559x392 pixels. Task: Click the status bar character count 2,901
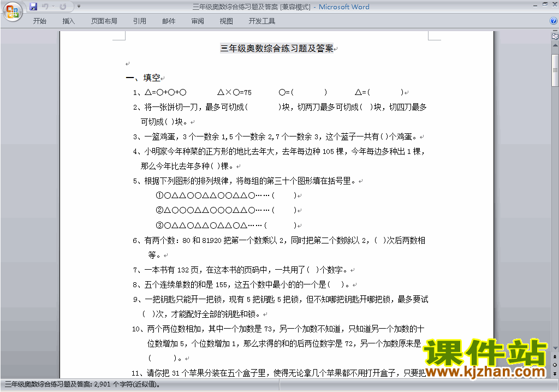[82, 384]
